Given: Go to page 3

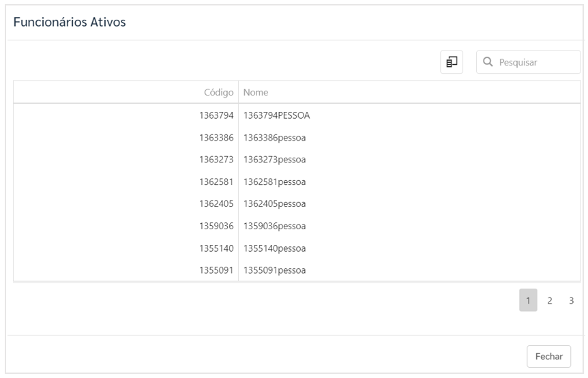Looking at the screenshot, I should pyautogui.click(x=571, y=300).
